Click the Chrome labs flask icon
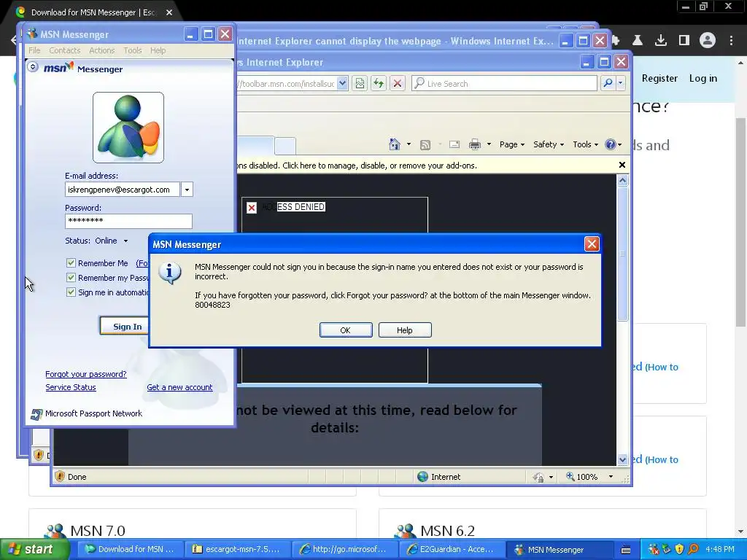Image resolution: width=747 pixels, height=560 pixels. tap(637, 41)
